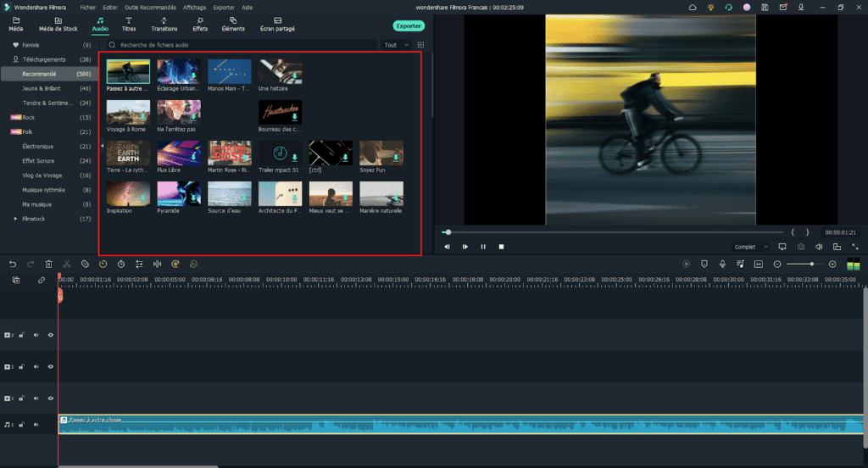868x468 pixels.
Task: Take a snapshot with the camera icon
Action: [x=801, y=247]
